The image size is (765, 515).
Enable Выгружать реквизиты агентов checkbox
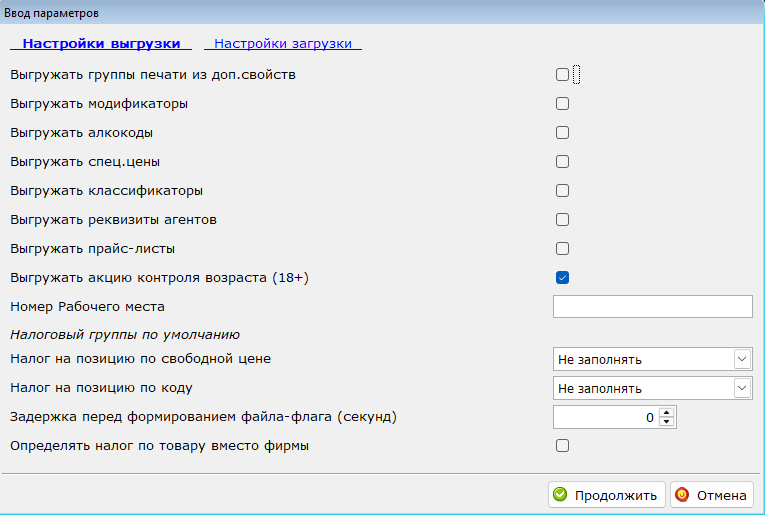[x=562, y=219]
